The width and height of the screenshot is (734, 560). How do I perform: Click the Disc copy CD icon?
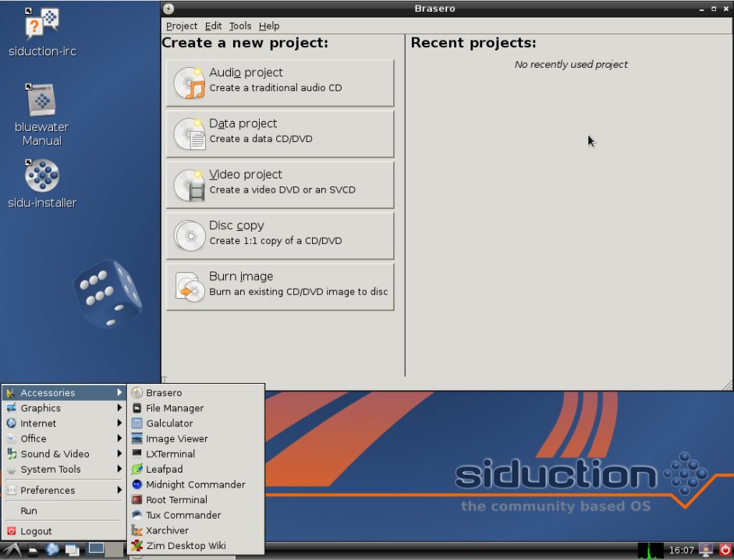[x=189, y=236]
